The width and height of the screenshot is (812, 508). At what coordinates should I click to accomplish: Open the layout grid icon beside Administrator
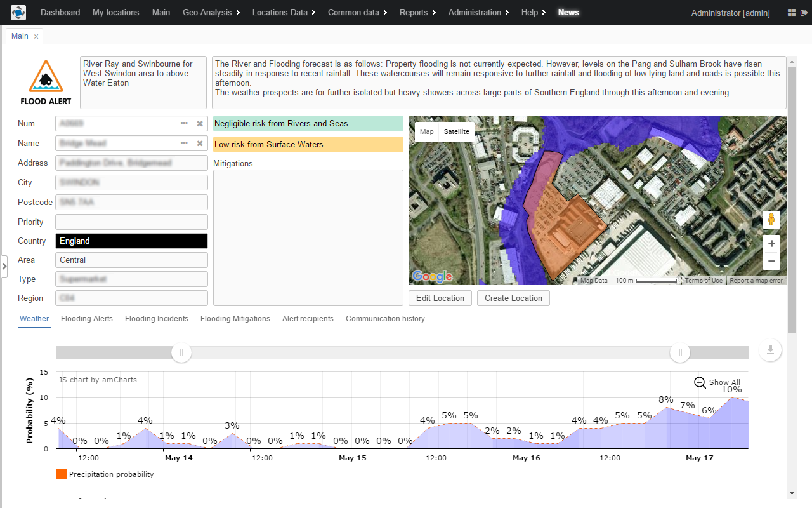click(791, 13)
